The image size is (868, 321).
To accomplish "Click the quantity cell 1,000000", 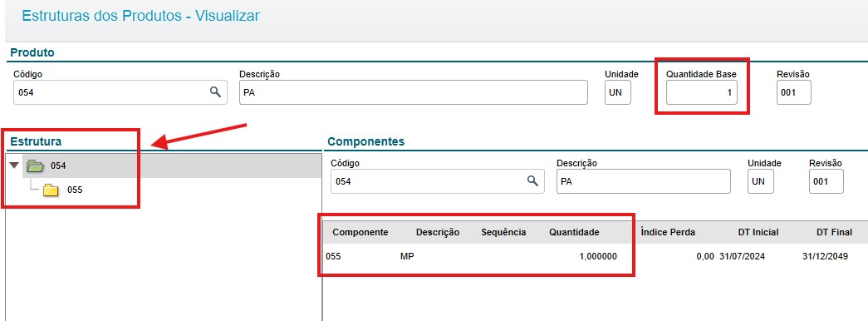I will [598, 257].
